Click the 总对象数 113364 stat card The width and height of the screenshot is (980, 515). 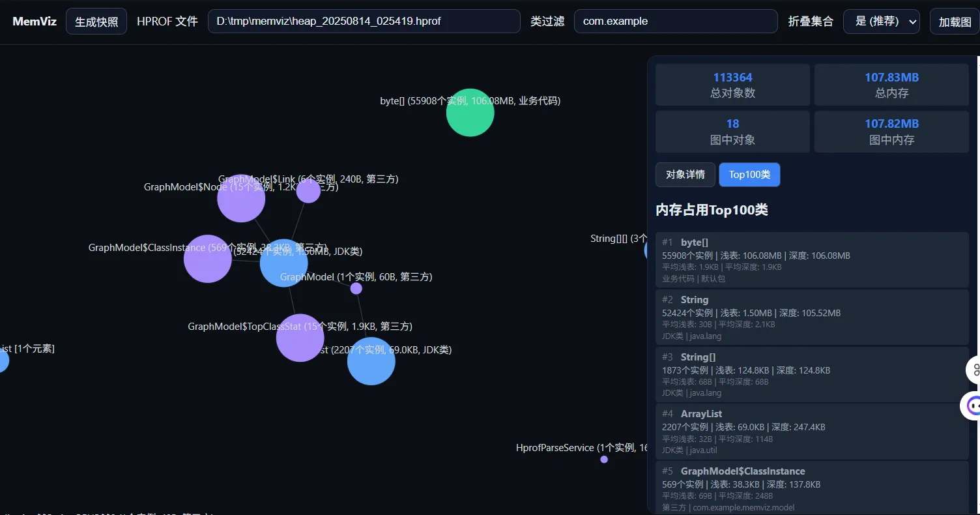pyautogui.click(x=732, y=85)
